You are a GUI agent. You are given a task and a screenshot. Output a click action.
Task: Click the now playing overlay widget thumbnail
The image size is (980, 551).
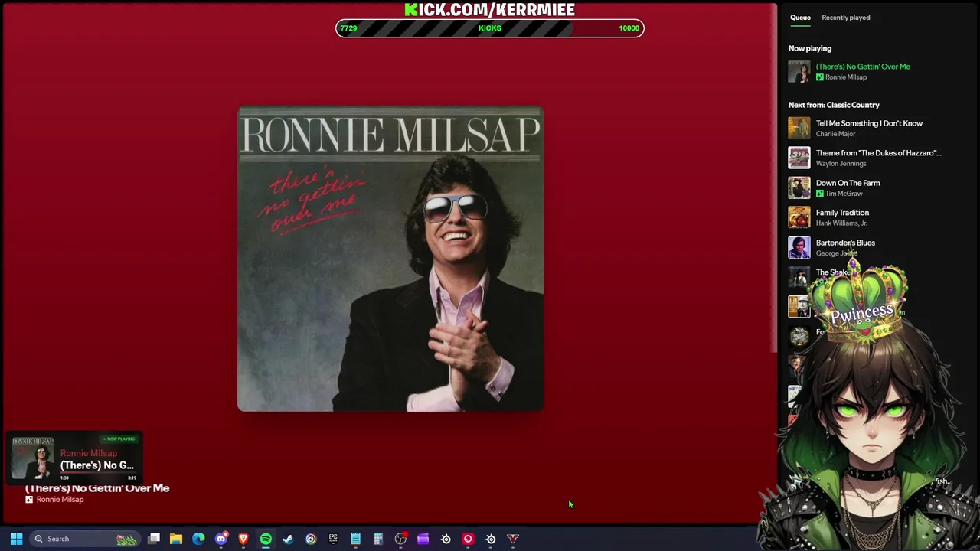[x=33, y=458]
